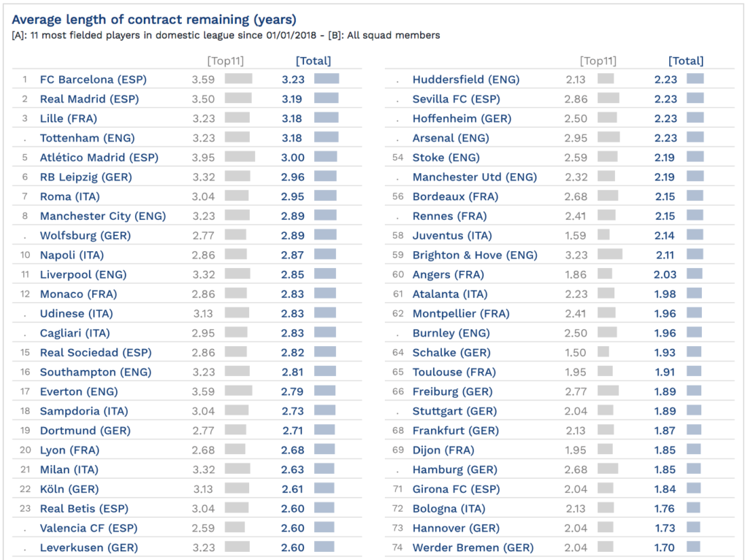Screen dimensions: 748x560
Task: Click Frankfurt (GER) team name
Action: (456, 431)
